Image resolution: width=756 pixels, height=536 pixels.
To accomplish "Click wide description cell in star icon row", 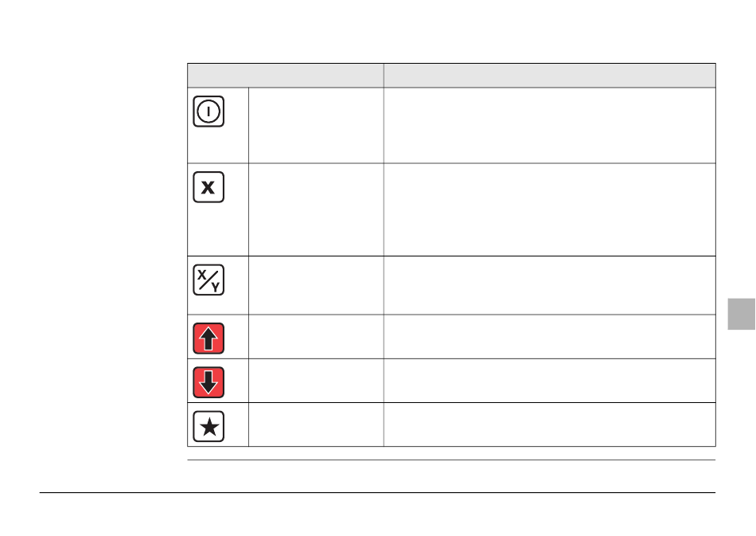I will pyautogui.click(x=550, y=424).
